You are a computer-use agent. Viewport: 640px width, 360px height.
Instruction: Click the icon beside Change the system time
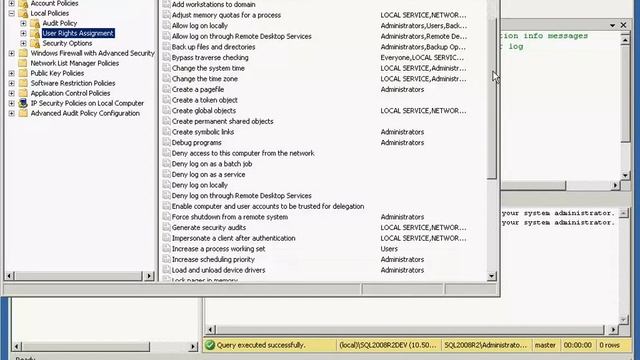[x=166, y=68]
